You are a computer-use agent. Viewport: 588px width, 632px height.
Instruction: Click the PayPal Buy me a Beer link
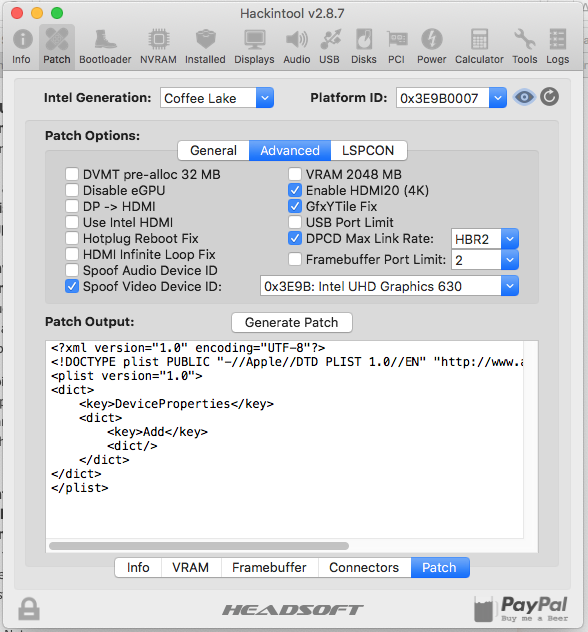pos(522,609)
